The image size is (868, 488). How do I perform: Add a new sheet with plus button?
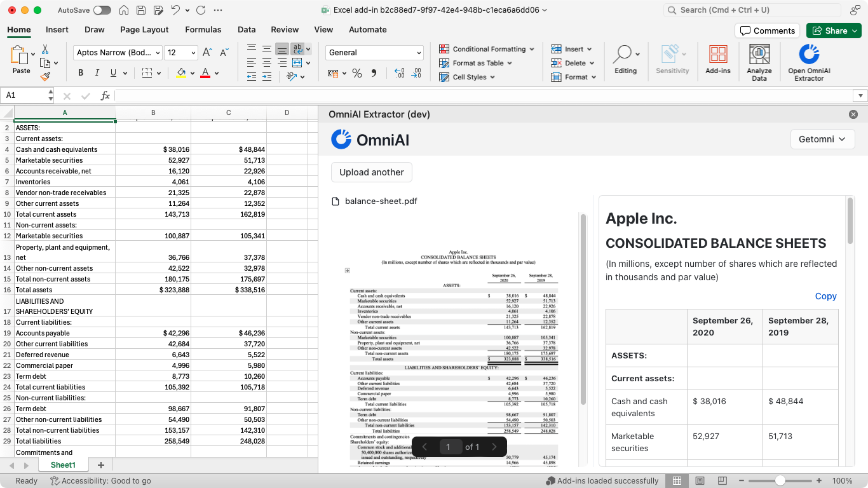[100, 465]
